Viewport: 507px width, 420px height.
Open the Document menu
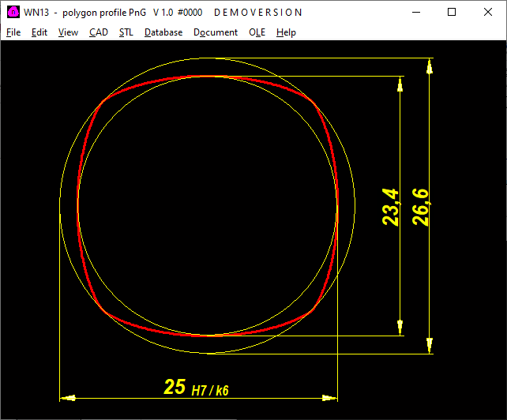click(216, 32)
